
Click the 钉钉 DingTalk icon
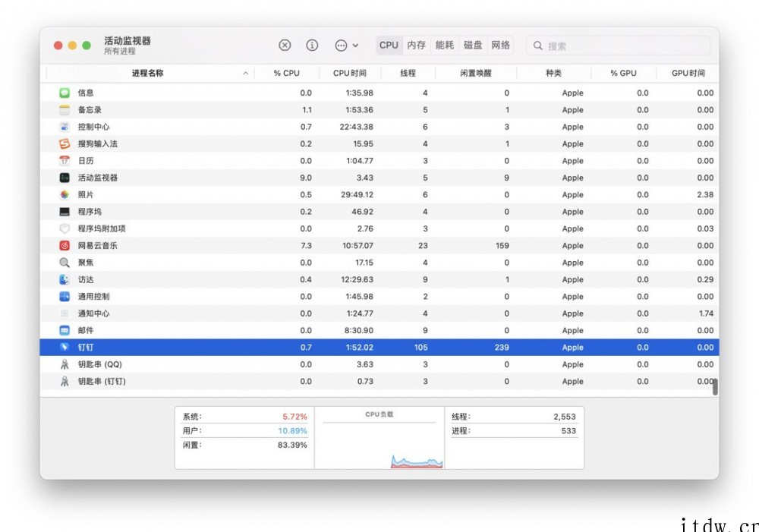(65, 347)
